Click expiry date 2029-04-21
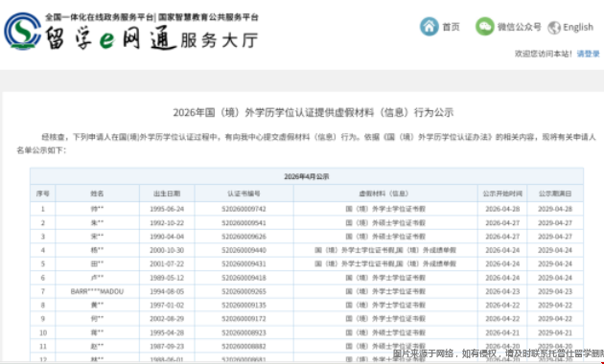This screenshot has width=604, height=364. [555, 332]
